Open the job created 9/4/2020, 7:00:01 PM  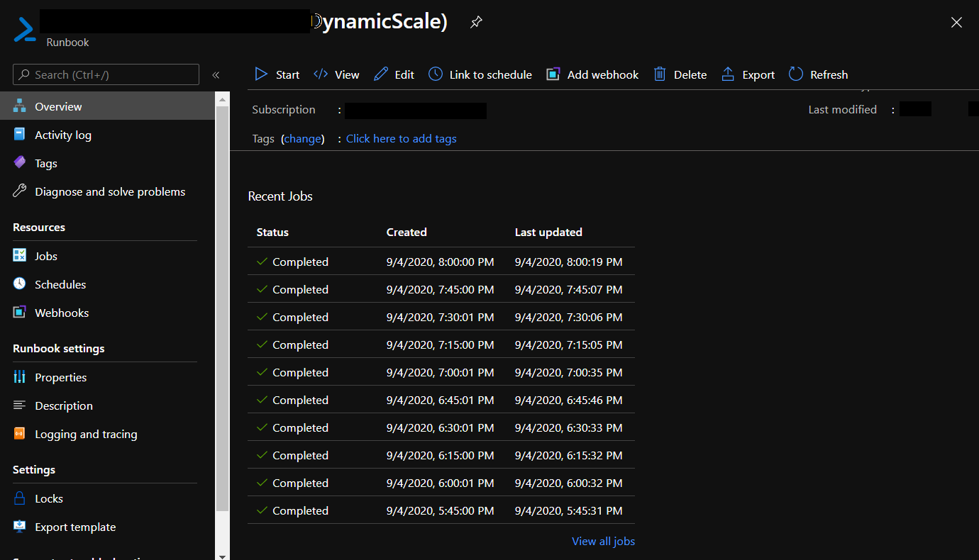[441, 372]
